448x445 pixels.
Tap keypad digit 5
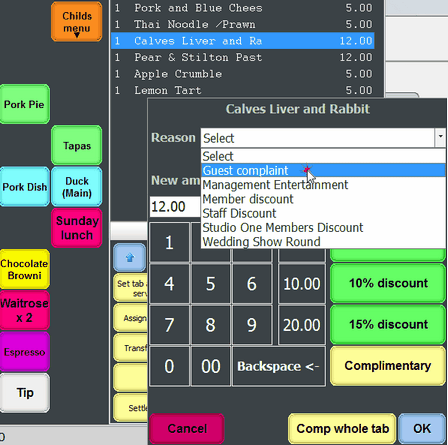click(x=211, y=284)
